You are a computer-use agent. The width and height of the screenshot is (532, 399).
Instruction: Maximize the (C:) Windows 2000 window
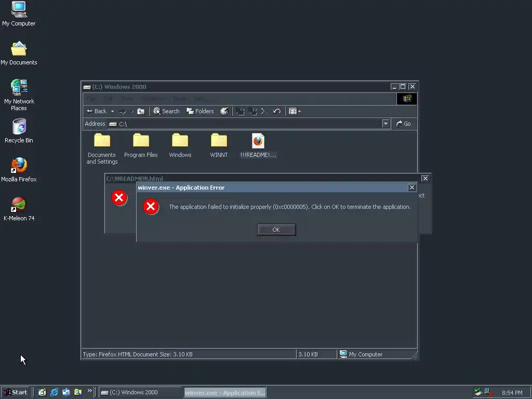pyautogui.click(x=403, y=87)
